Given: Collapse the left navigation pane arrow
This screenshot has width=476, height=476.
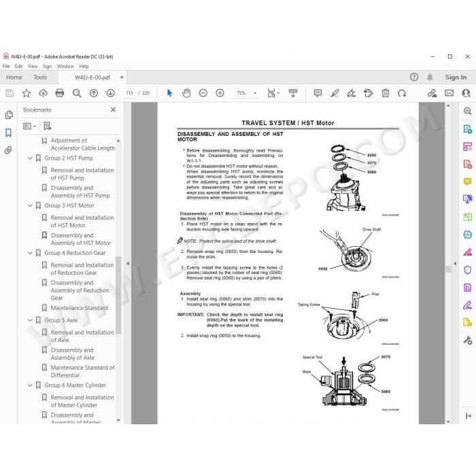Looking at the screenshot, I should [x=128, y=264].
